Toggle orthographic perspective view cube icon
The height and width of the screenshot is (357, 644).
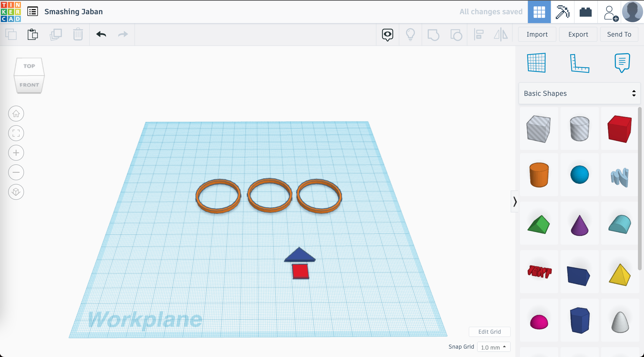(16, 192)
